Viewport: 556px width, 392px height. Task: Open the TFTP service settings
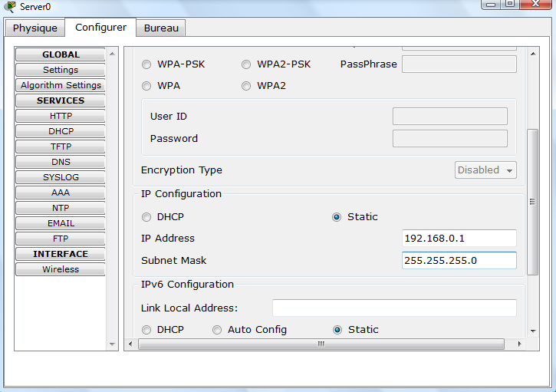(61, 147)
